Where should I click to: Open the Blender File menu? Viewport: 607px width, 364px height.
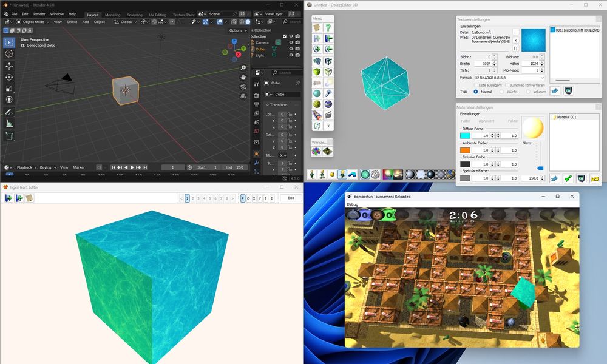click(15, 14)
